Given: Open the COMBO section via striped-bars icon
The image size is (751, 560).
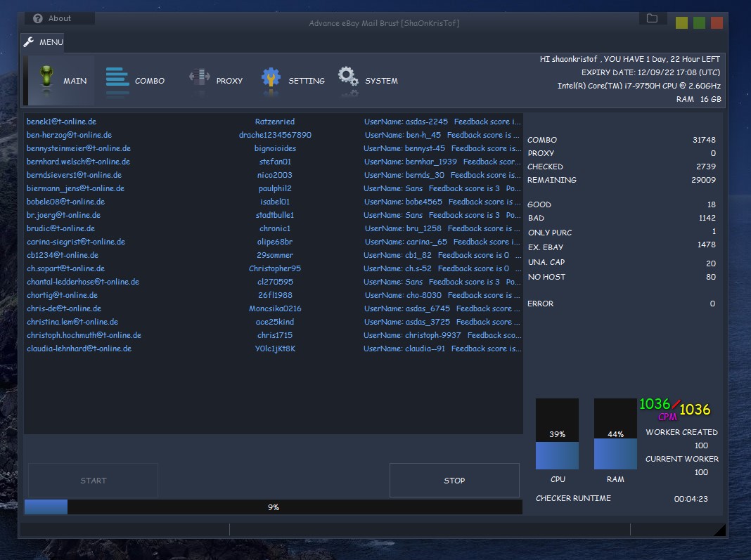Looking at the screenshot, I should [117, 79].
